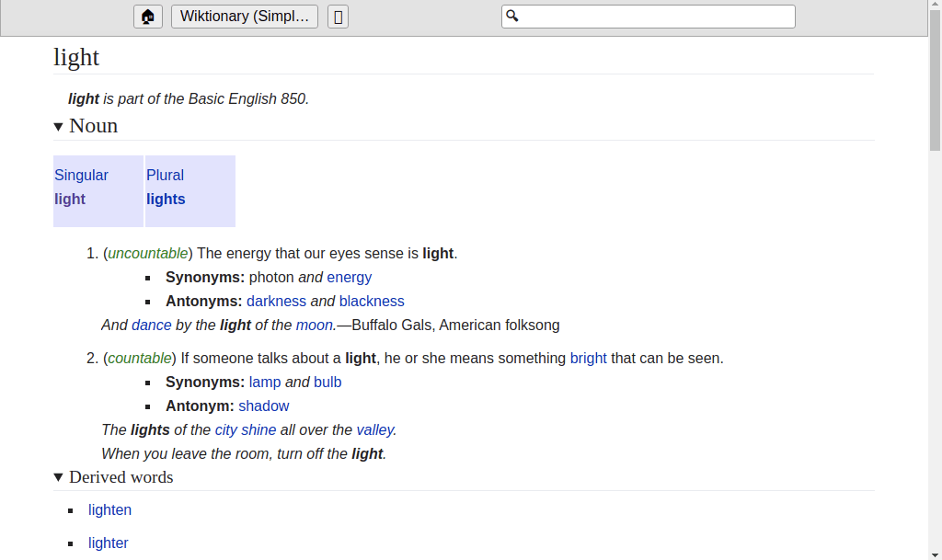Open the 'lighten' derived word link
This screenshot has width=942, height=560.
[x=109, y=509]
